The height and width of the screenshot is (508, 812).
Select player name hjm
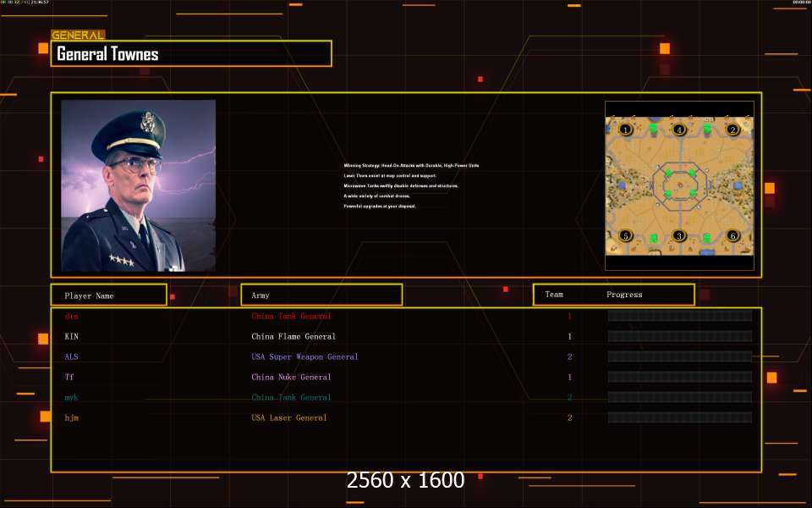(x=71, y=417)
